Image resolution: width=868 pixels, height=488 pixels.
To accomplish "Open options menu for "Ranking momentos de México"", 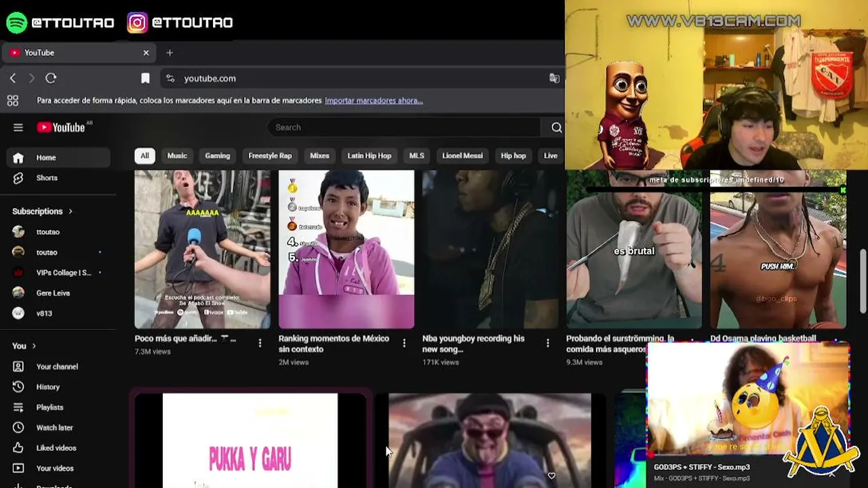I will tap(404, 344).
